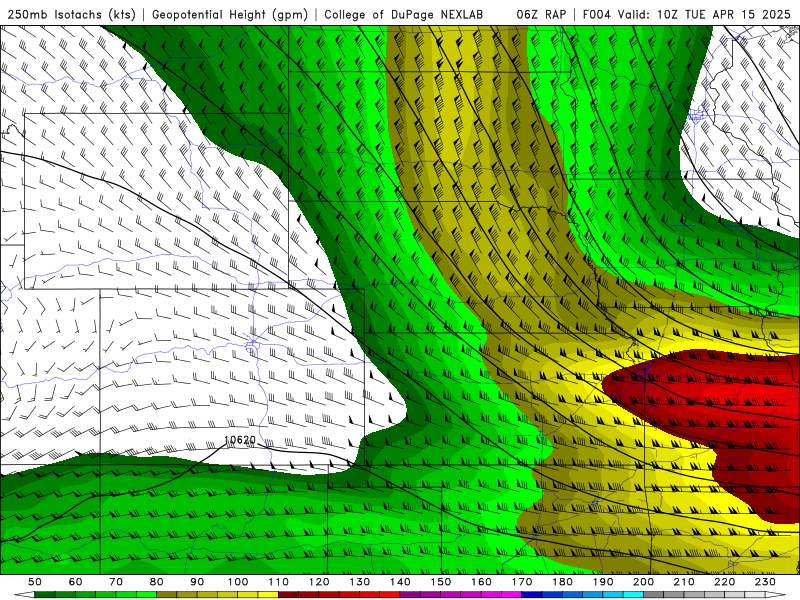Click the bright red swatch left of 140
Screen dimensions: 800x600
(390, 594)
